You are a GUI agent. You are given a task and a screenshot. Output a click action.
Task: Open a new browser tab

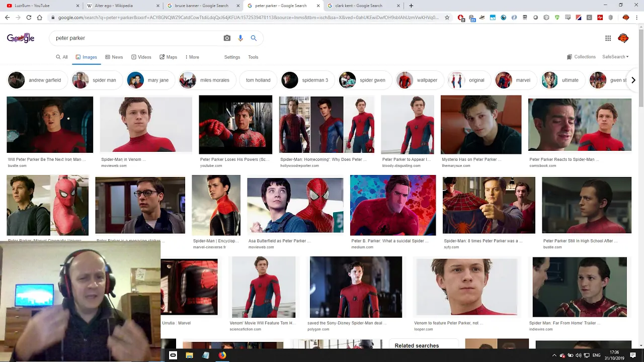click(411, 6)
